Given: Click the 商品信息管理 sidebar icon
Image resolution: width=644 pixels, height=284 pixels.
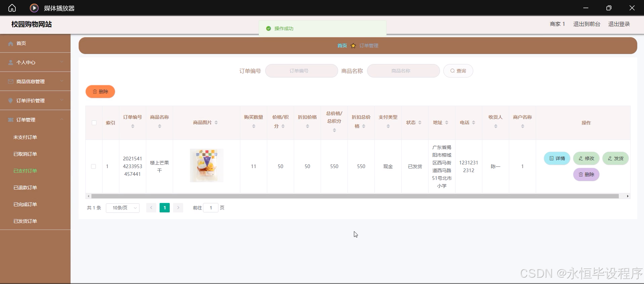Looking at the screenshot, I should (11, 82).
